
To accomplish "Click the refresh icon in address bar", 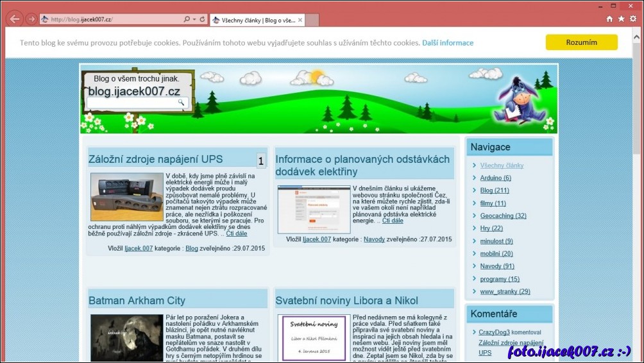I will [x=203, y=19].
